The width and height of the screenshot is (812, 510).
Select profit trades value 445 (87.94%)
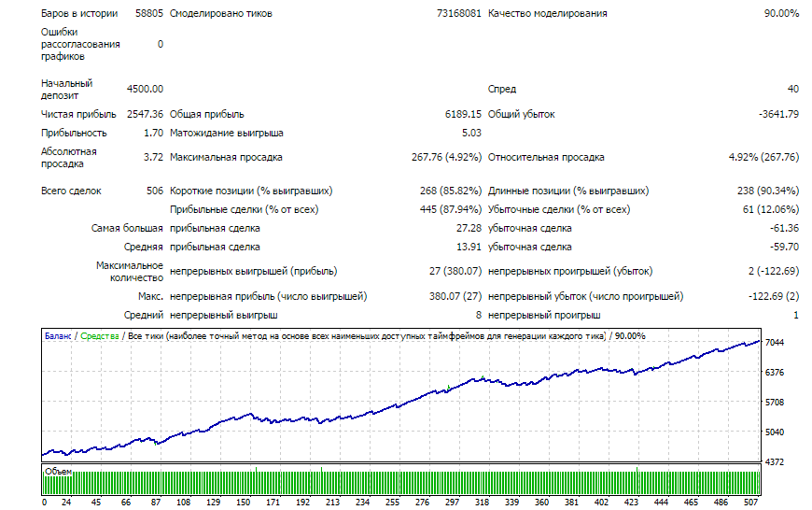click(451, 209)
